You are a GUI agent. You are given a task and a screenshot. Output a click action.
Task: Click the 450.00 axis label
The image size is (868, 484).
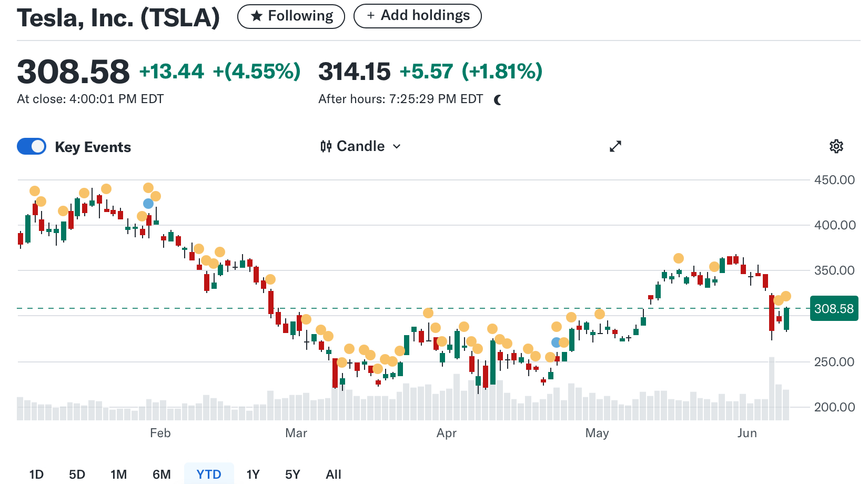pyautogui.click(x=835, y=180)
